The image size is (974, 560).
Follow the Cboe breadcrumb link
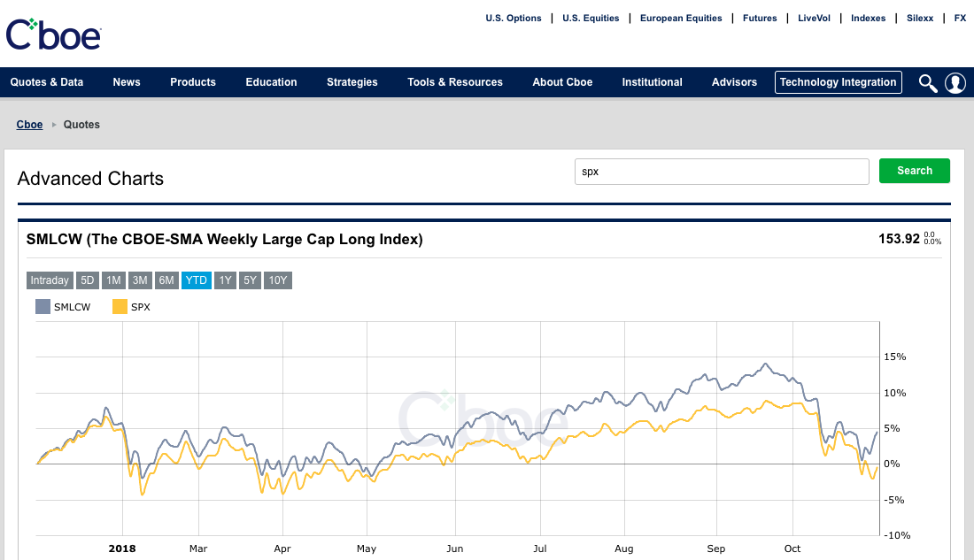(x=29, y=125)
